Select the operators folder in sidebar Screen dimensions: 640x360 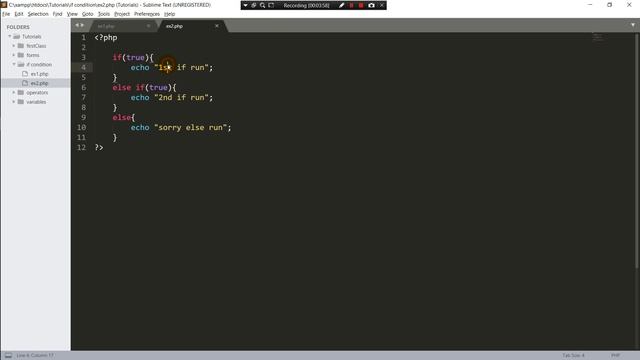[37, 93]
